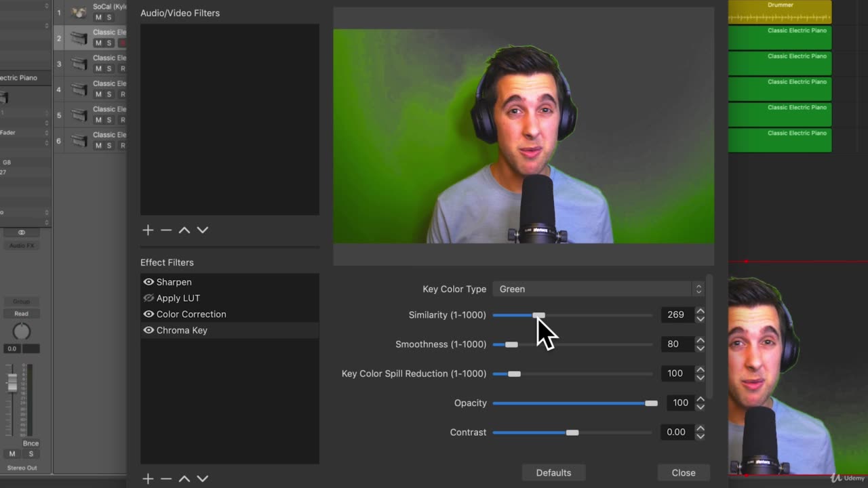Click the Key Color Spill Reduction slider handle

point(514,373)
